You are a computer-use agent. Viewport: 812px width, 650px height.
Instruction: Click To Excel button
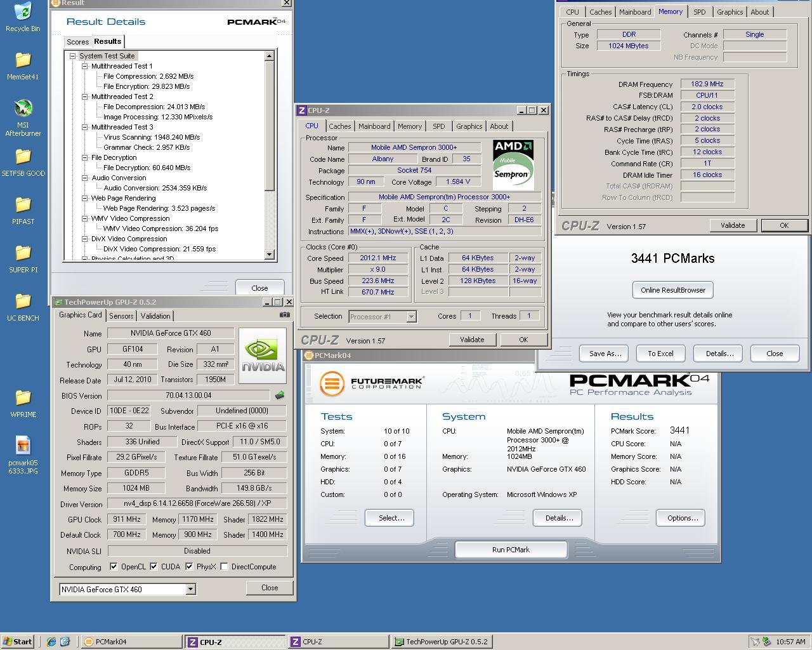[660, 354]
